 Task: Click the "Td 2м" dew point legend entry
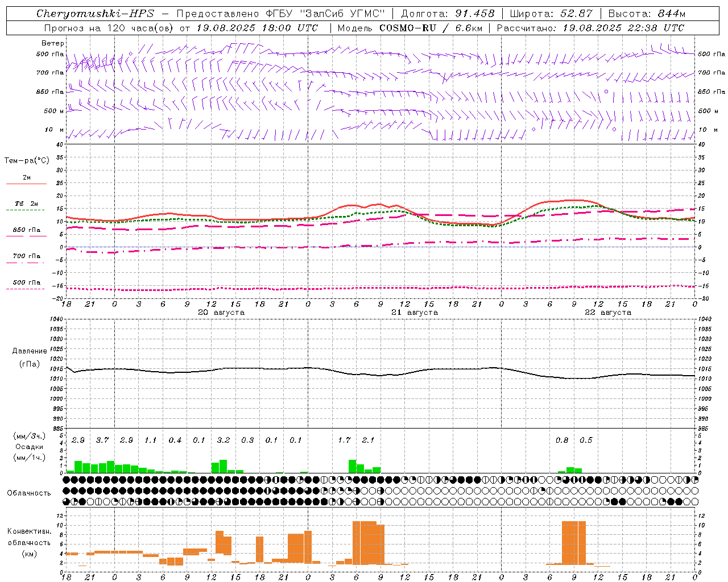[27, 203]
